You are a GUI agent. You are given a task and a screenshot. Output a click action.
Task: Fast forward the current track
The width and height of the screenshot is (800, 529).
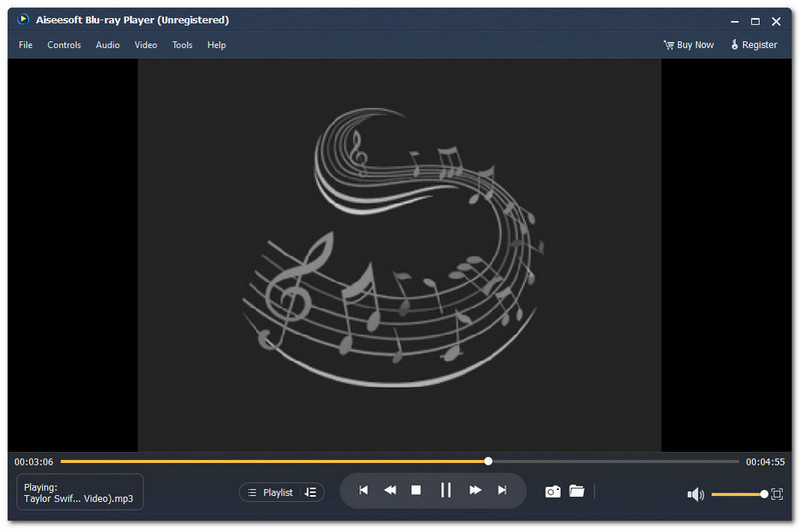(475, 490)
